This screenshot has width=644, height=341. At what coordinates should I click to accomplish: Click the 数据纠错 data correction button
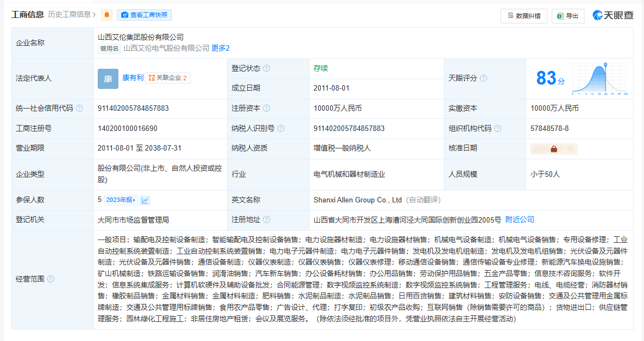pos(523,16)
